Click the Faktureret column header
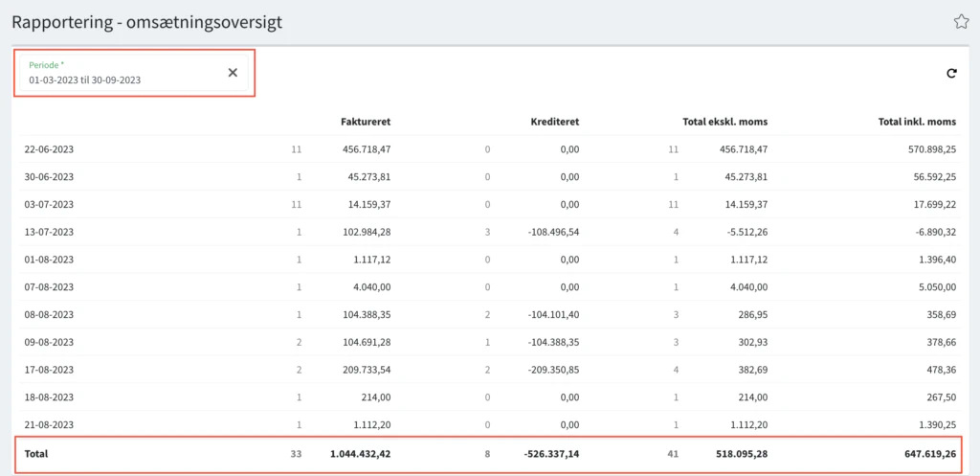The image size is (980, 476). (x=365, y=122)
